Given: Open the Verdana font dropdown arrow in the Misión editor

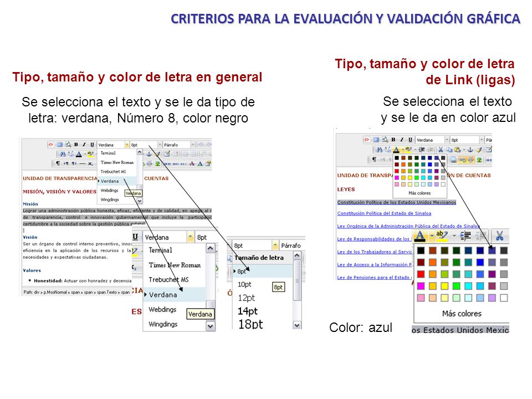Looking at the screenshot, I should coord(127,145).
